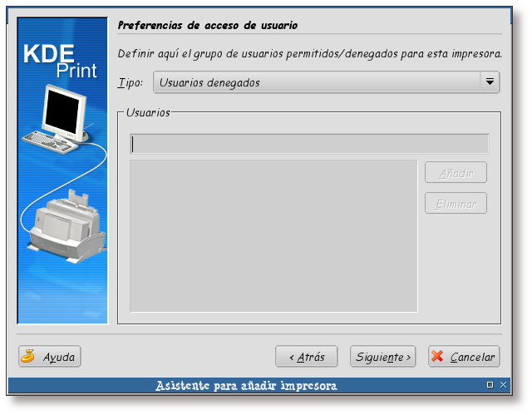
Task: Click the lifebuoy icon on Ayuda
Action: (28, 357)
